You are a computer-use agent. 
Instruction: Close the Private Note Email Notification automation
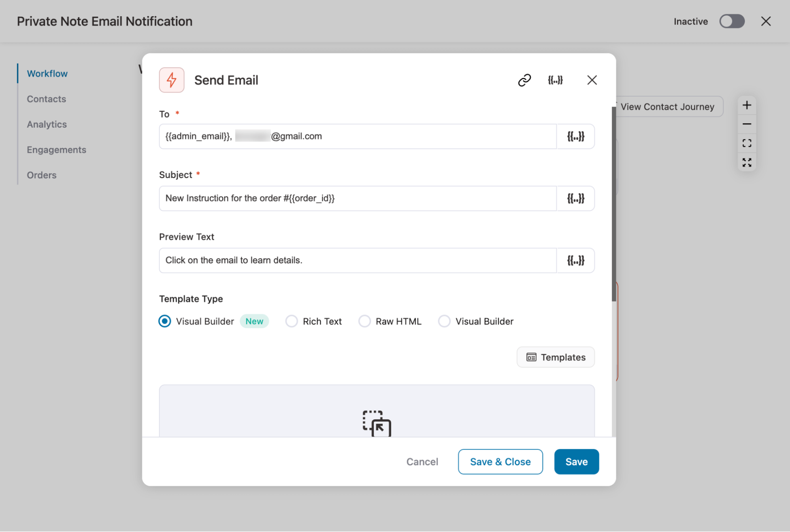(765, 21)
